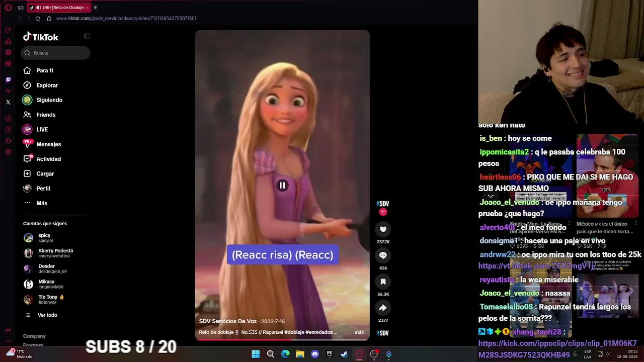This screenshot has width=644, height=362.
Task: Collapse the TikTok sidebar panel icon
Action: point(87,36)
